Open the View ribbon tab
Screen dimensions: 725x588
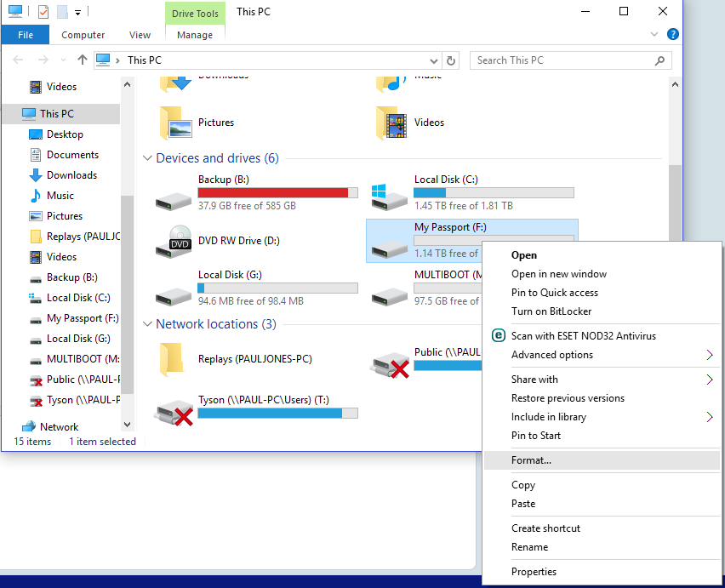[x=140, y=35]
